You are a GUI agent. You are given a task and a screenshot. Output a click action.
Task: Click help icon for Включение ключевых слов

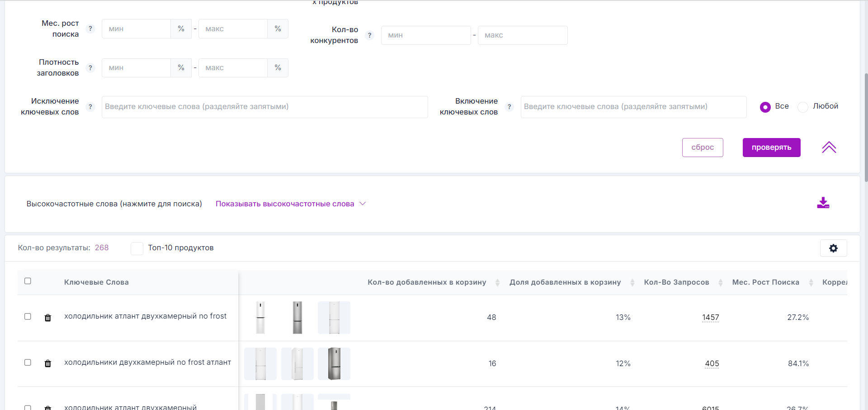click(509, 107)
